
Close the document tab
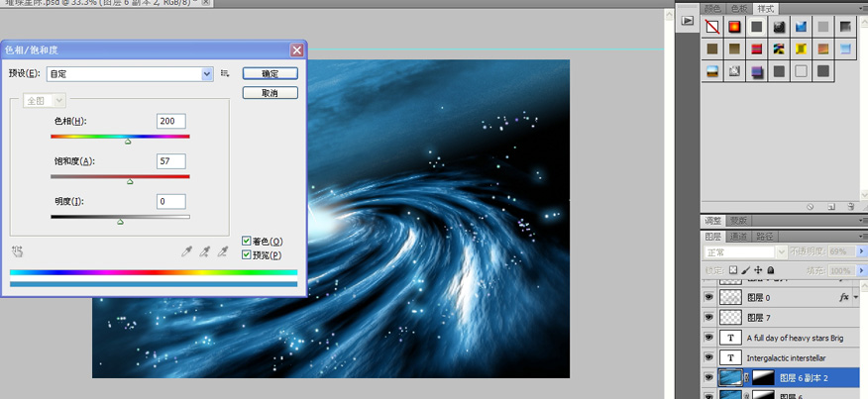205,2
